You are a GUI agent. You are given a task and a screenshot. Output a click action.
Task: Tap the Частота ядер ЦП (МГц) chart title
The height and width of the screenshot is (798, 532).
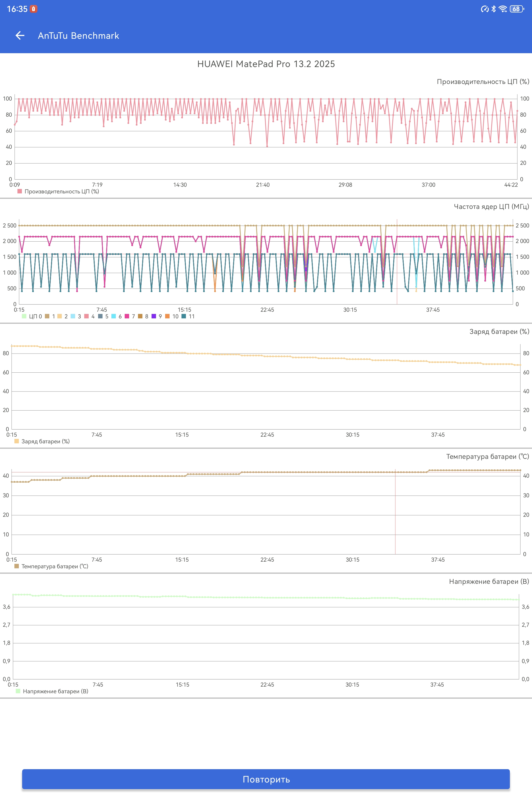[x=491, y=207]
